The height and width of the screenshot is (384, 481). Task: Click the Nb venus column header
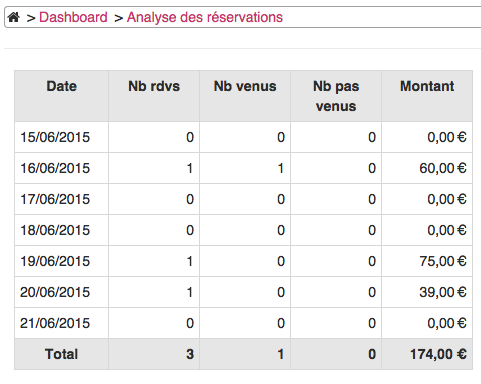[245, 96]
